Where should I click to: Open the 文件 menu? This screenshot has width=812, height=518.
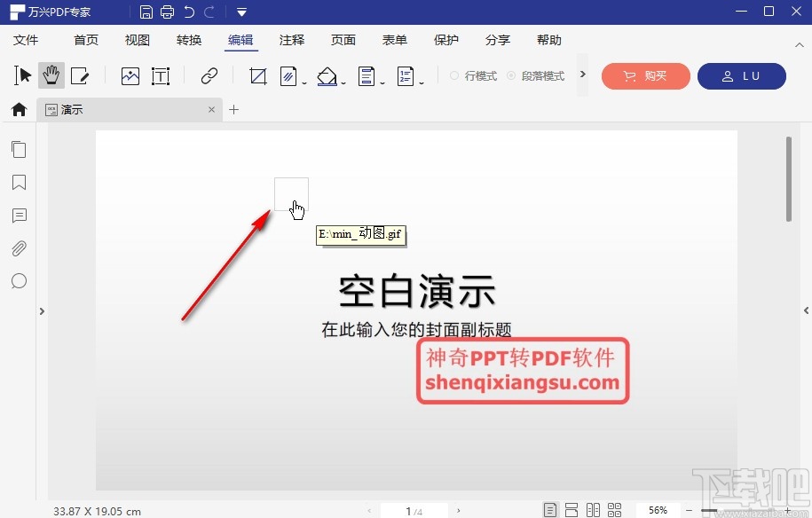[x=27, y=40]
